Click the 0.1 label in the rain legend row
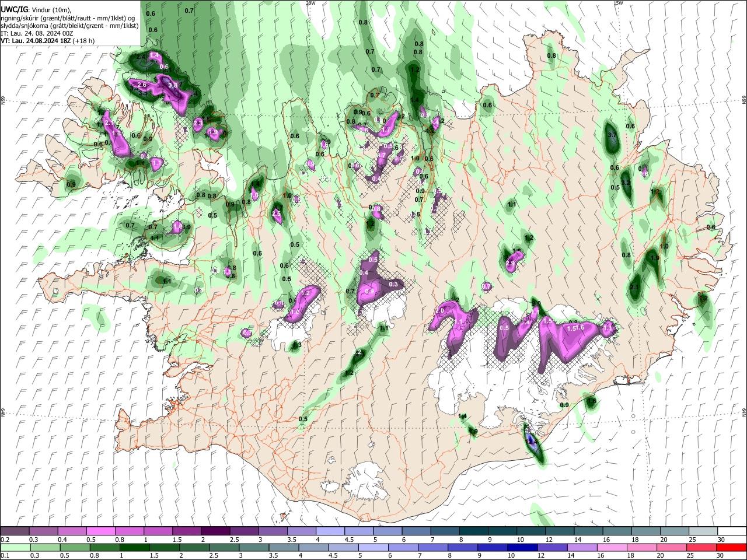This screenshot has width=747, height=560. coord(5,555)
